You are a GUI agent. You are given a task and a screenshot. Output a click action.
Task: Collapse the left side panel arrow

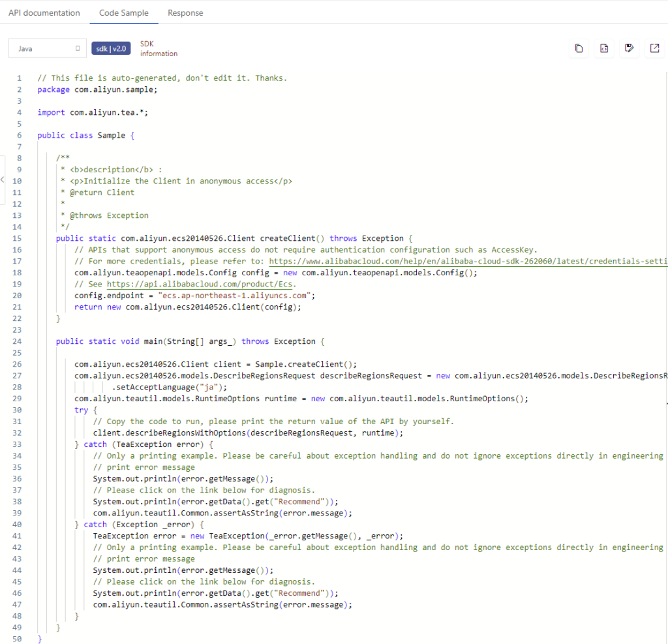click(x=3, y=180)
